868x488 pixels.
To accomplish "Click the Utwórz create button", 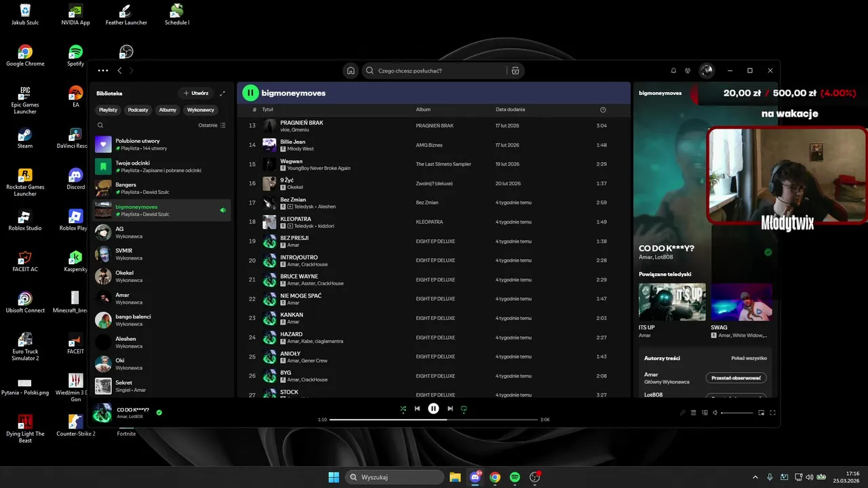I will [x=196, y=93].
